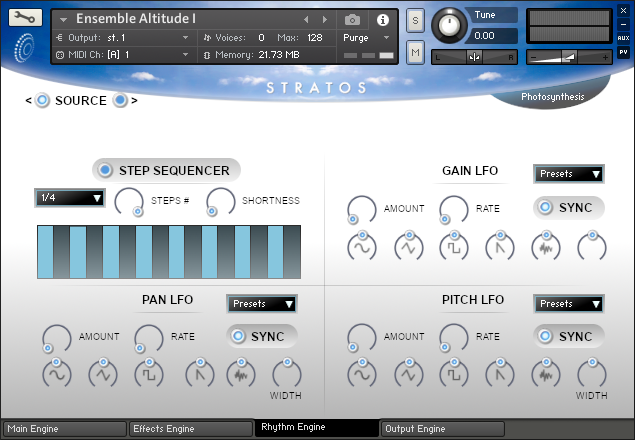Select Pan LFO sine waveform knob
Screen dimensions: 635x440
point(57,373)
